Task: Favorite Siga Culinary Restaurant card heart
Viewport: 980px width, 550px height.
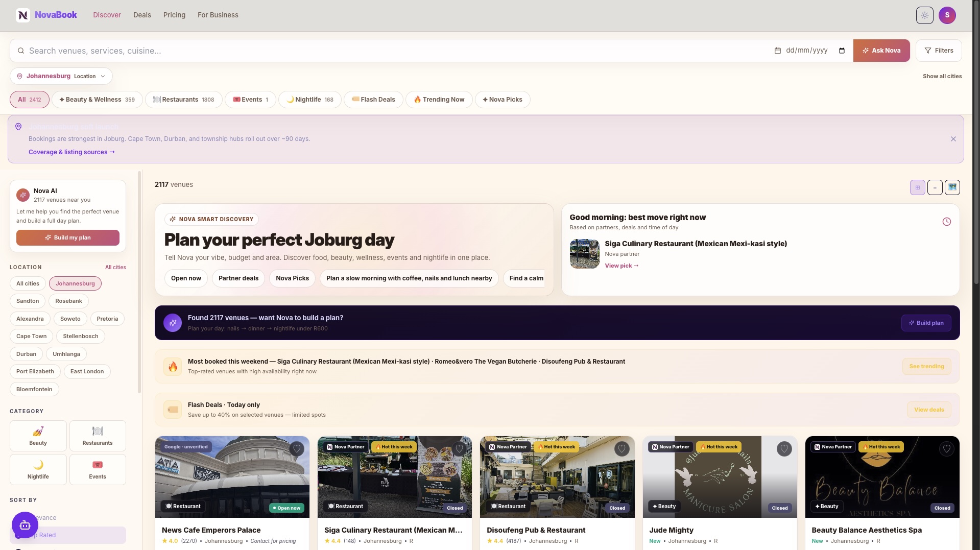Action: point(459,449)
